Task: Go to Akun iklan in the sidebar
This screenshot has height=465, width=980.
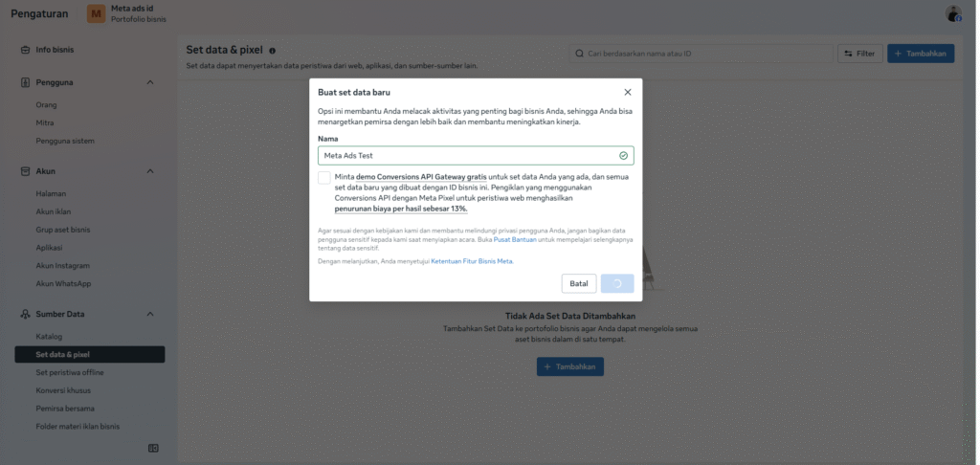Action: point(54,211)
